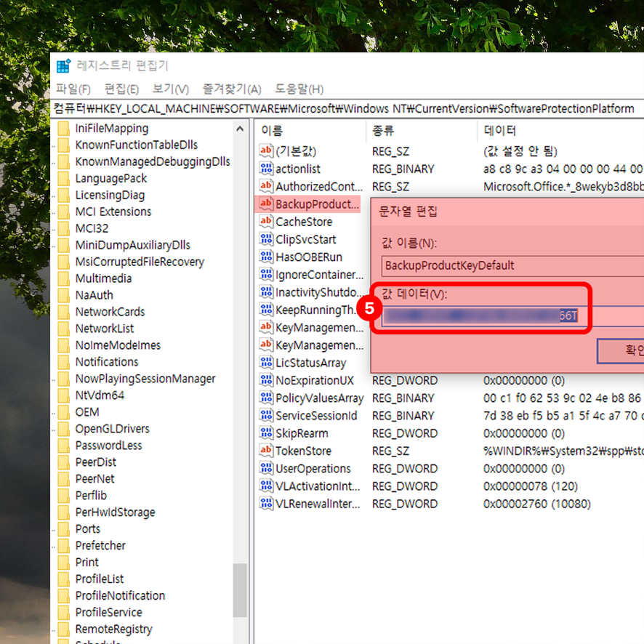Select the VLActivationInt... value row
644x644 pixels.
click(451, 486)
